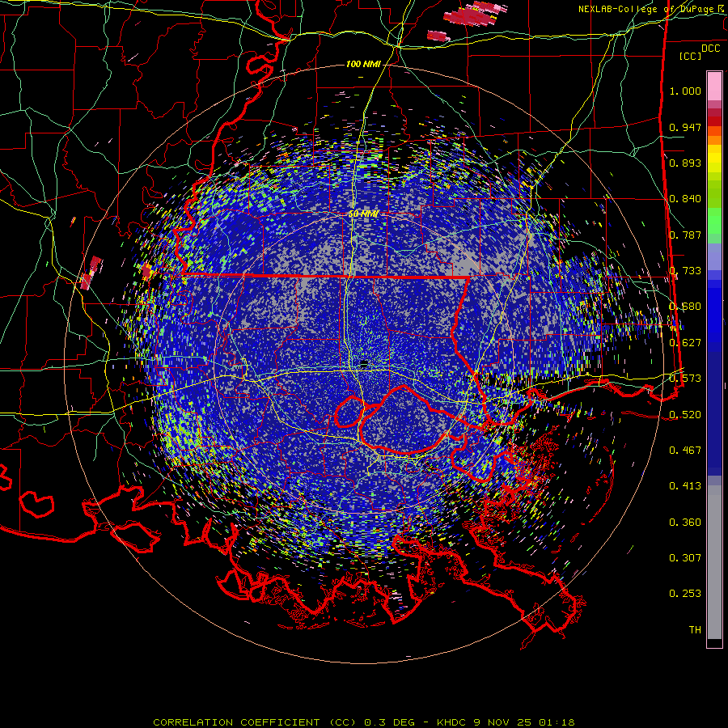Screen dimensions: 728x728
Task: Click the 1.000 value on the color scale
Action: 685,91
